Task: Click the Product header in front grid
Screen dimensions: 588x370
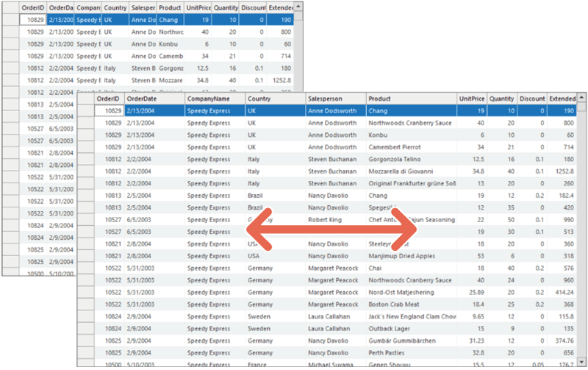Action: pos(412,99)
